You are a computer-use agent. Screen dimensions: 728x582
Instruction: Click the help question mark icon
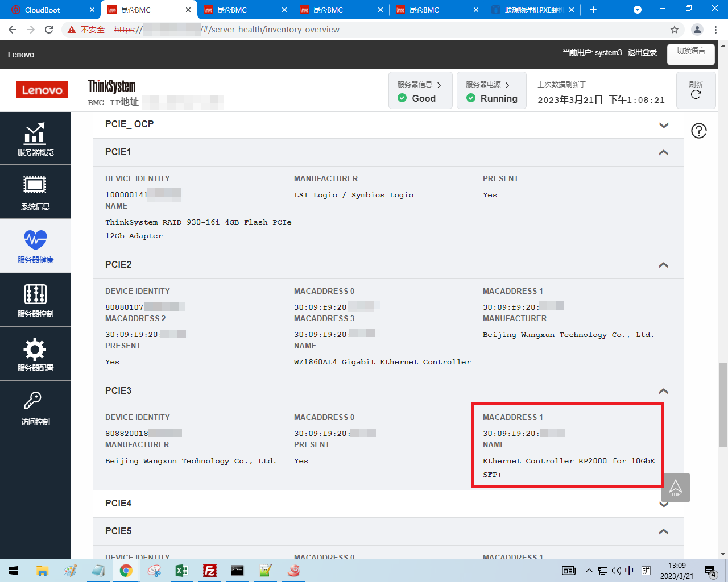point(698,131)
